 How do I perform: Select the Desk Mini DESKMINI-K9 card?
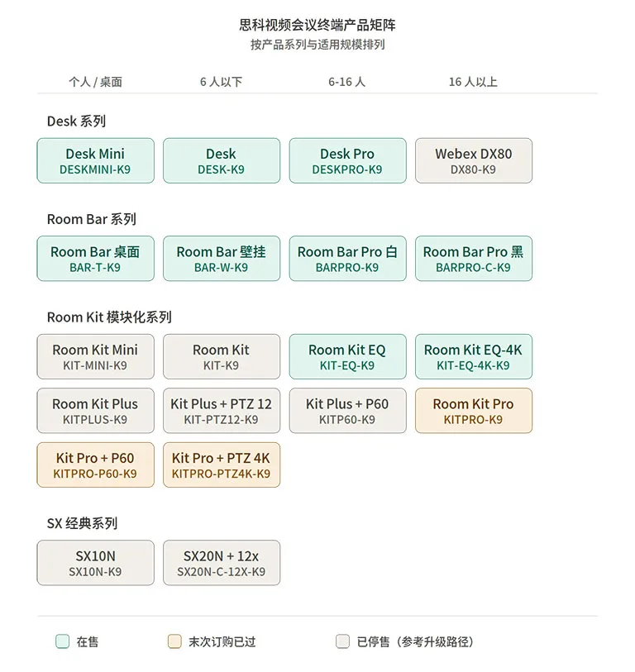96,160
